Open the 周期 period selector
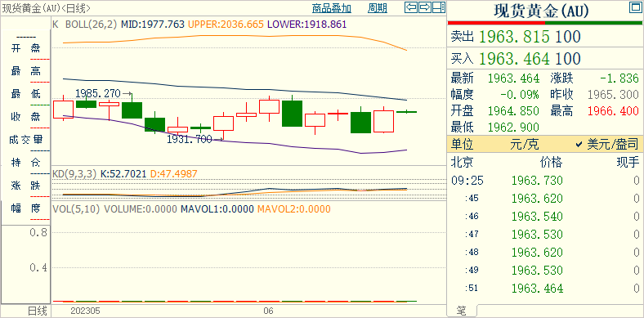The width and height of the screenshot is (644, 318). click(377, 8)
